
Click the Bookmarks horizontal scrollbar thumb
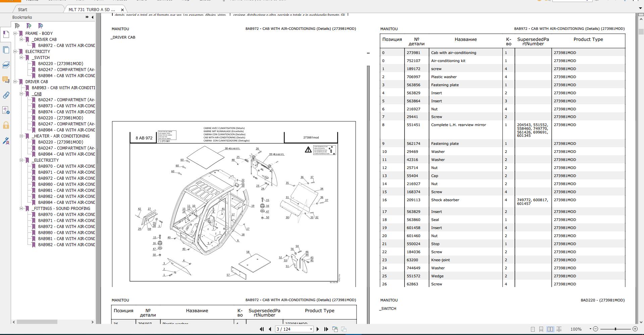click(x=37, y=322)
